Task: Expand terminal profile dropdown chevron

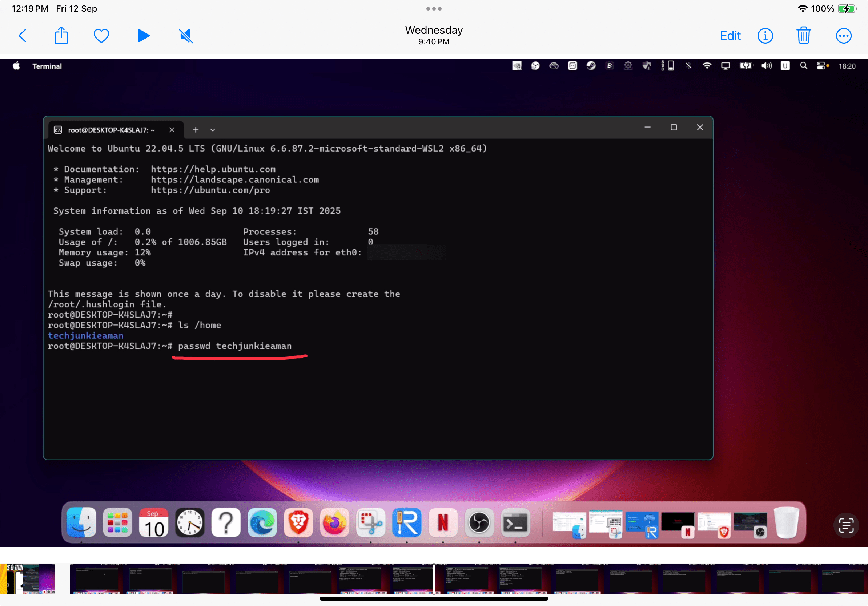Action: click(213, 130)
